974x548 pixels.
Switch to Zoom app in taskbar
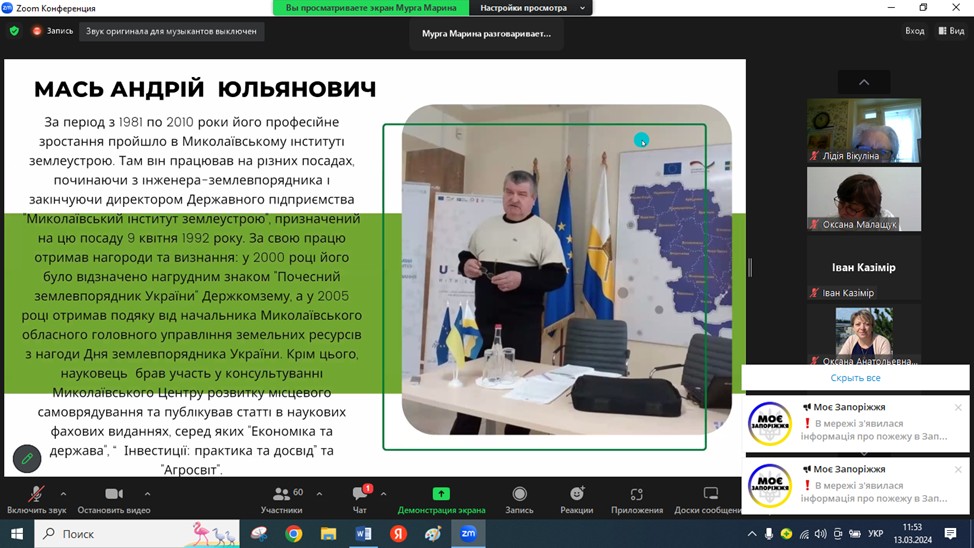point(468,534)
